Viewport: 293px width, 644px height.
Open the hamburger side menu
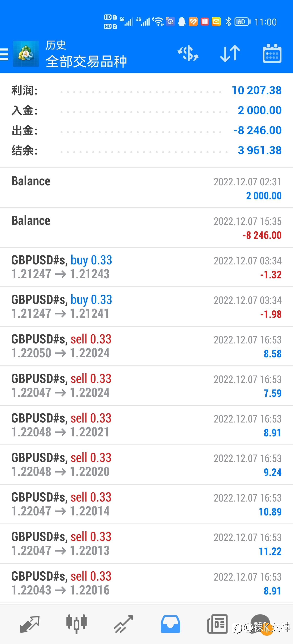[x=4, y=54]
